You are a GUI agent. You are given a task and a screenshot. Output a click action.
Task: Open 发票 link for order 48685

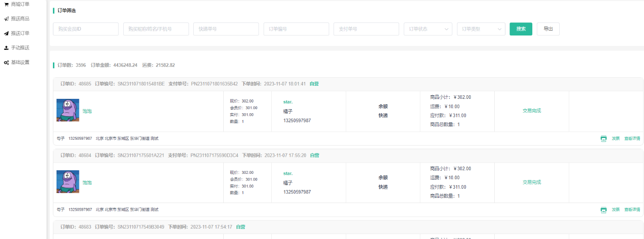click(x=615, y=138)
